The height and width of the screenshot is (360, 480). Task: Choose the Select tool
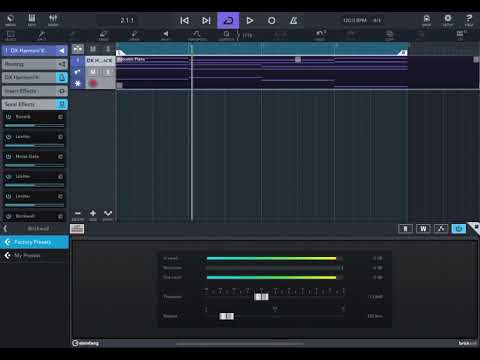pyautogui.click(x=10, y=35)
